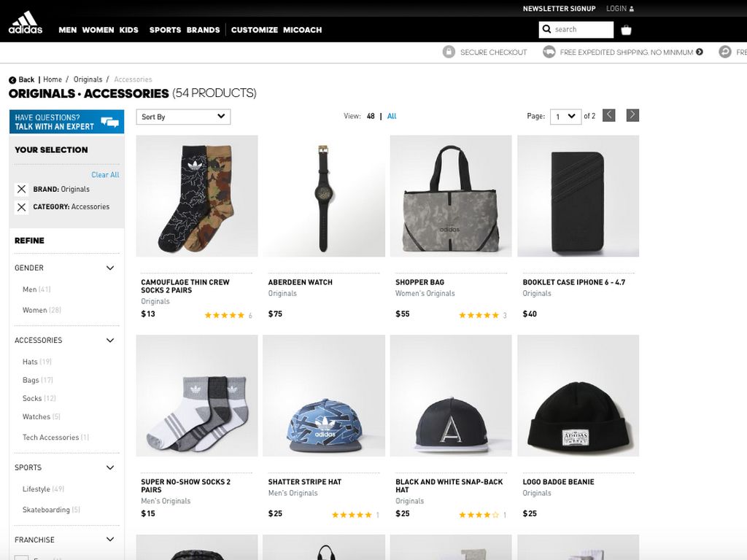747x560 pixels.
Task: Open the Women menu
Action: (98, 30)
